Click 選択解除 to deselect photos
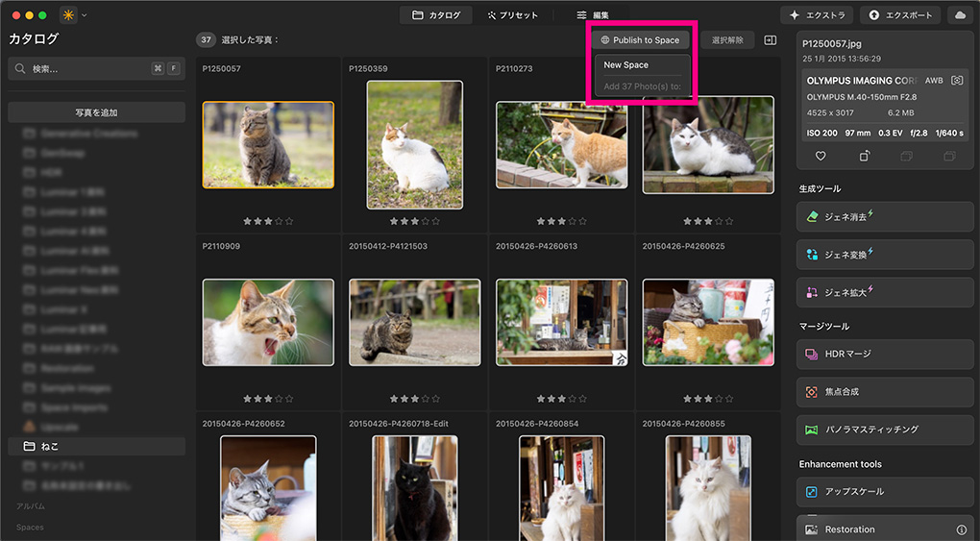980x541 pixels. click(x=727, y=40)
